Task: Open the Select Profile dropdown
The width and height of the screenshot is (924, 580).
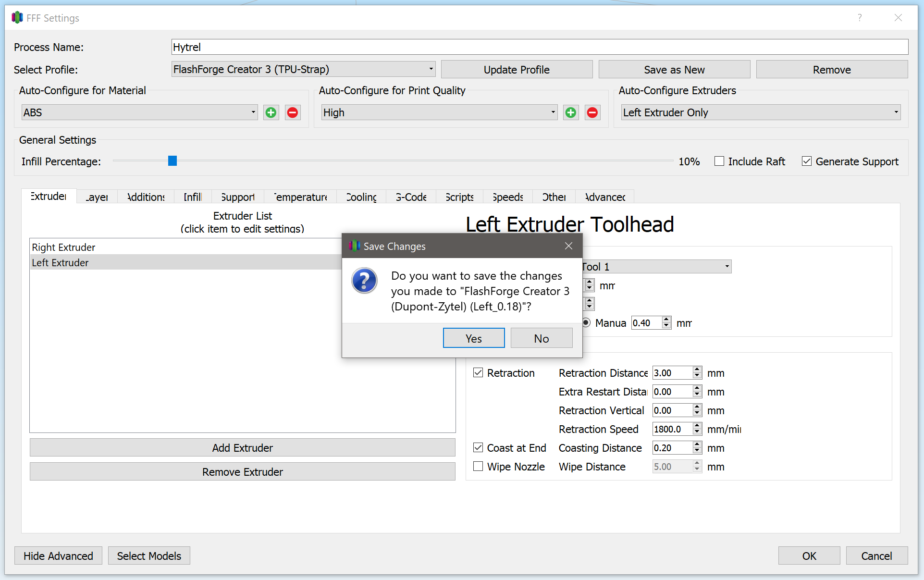Action: [304, 69]
